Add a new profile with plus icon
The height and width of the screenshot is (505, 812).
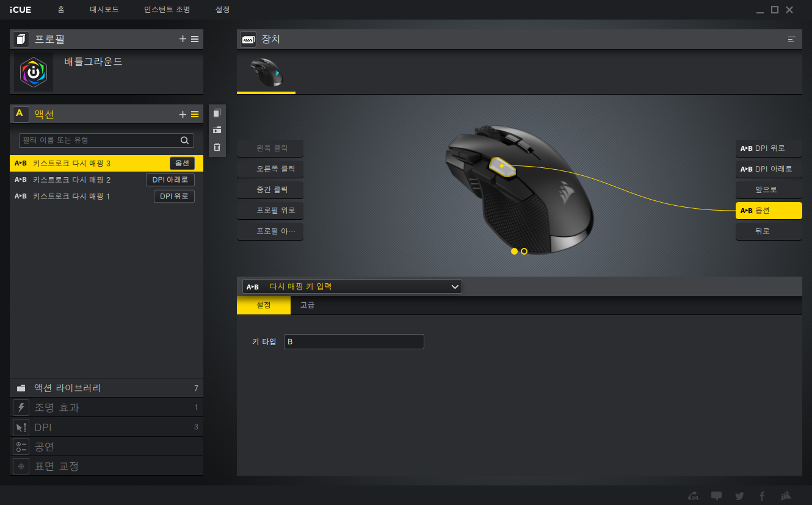tap(183, 39)
